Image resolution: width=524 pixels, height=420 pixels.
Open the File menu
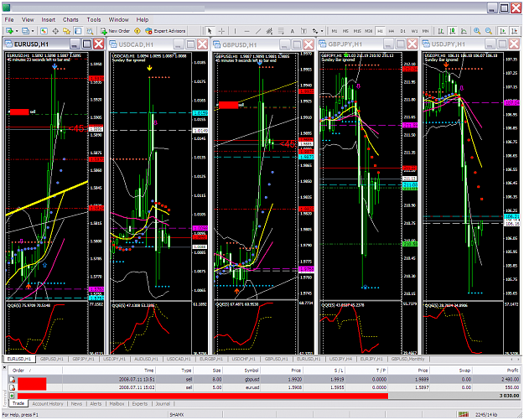click(x=9, y=20)
